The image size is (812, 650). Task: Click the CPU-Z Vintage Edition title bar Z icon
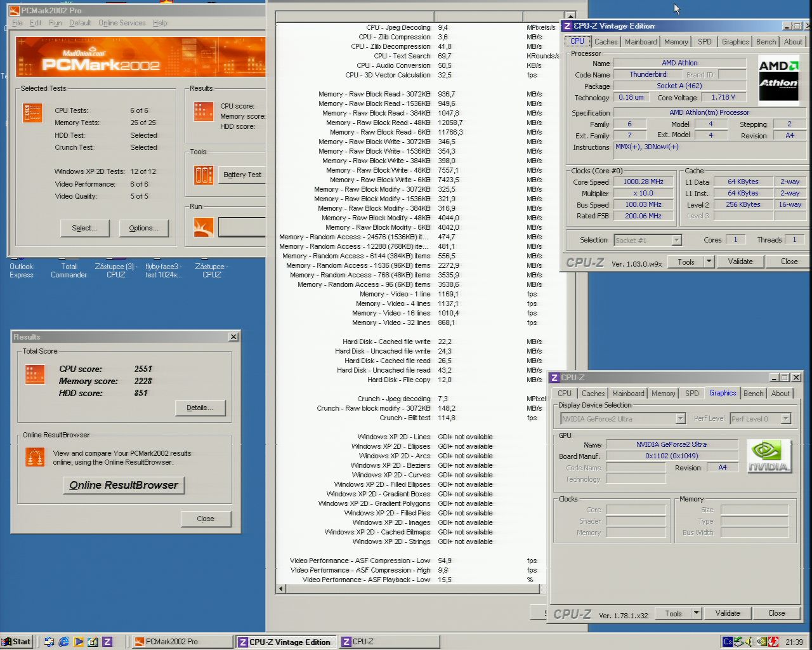(567, 26)
